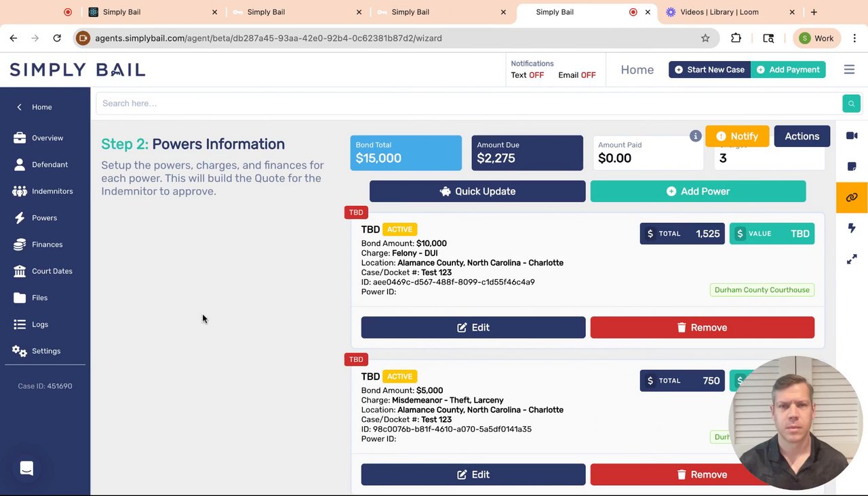Click the Bond Total $15,000 card
Screen dimensions: 868x496
(x=406, y=152)
